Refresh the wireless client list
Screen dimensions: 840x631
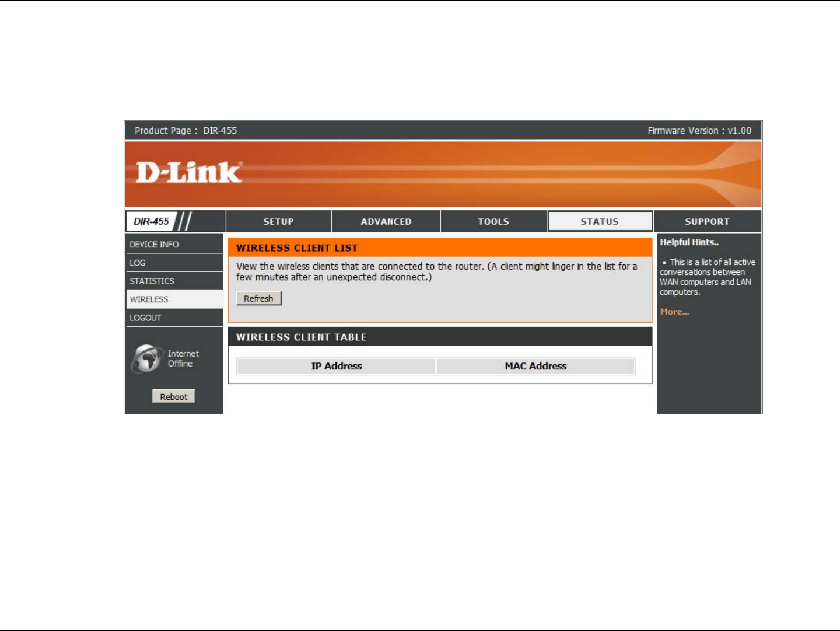[258, 298]
